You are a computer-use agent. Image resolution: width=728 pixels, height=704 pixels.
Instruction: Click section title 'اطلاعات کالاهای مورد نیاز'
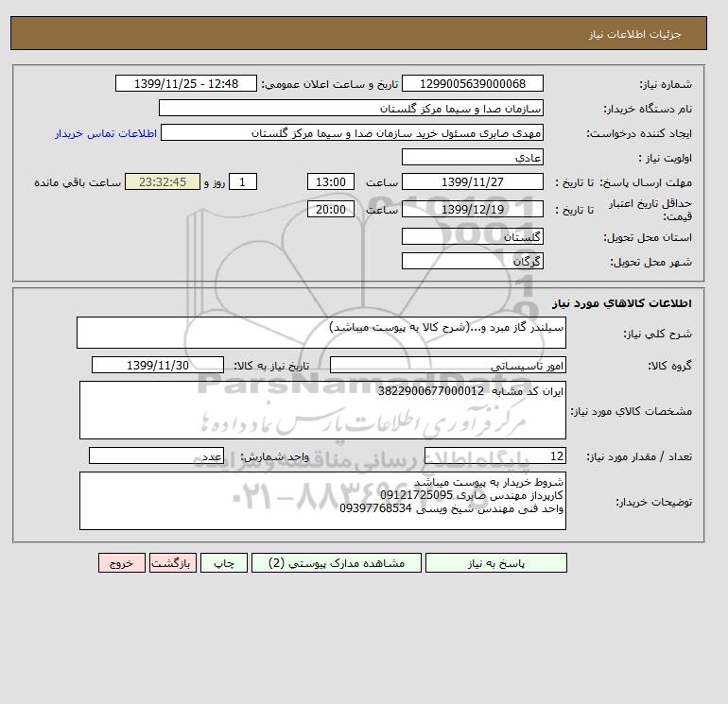click(x=622, y=303)
